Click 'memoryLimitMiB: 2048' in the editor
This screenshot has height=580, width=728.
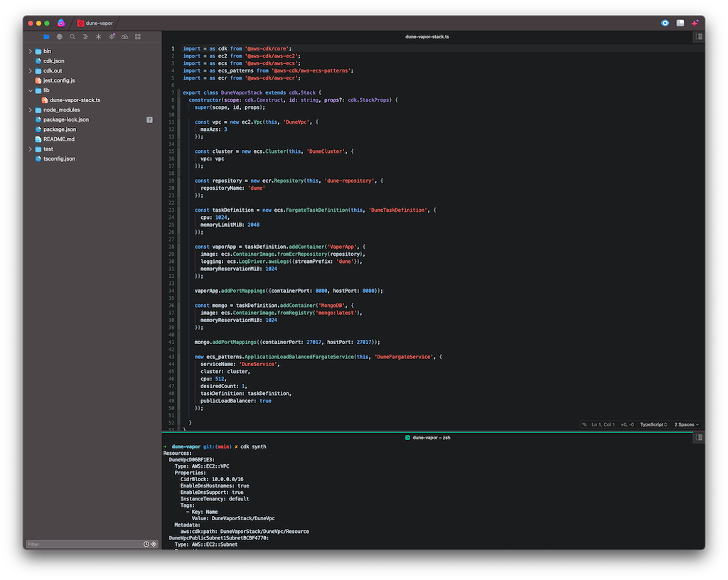(x=230, y=225)
